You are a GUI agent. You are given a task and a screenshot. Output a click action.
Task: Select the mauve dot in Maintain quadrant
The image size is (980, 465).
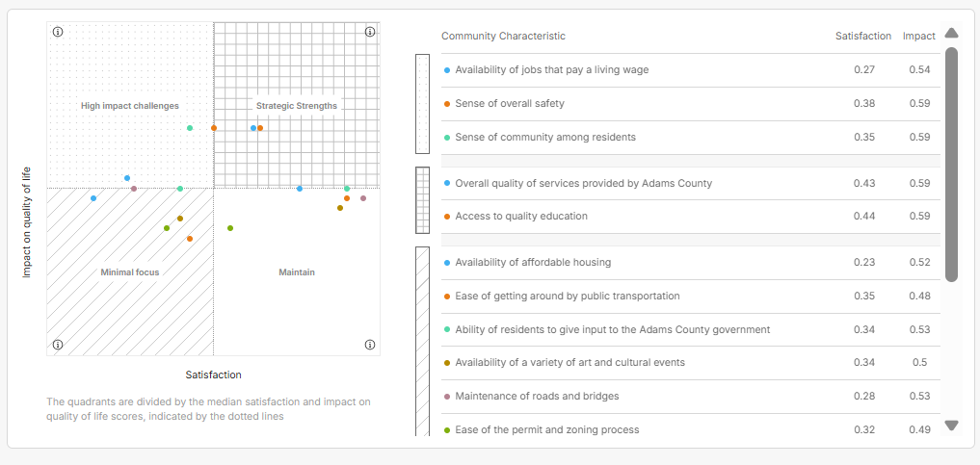363,198
